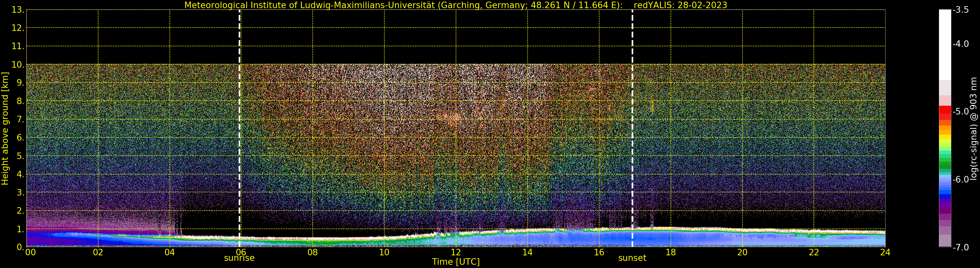Click the "Time [UTC]" axis label
The width and height of the screenshot is (980, 268).
click(x=455, y=262)
